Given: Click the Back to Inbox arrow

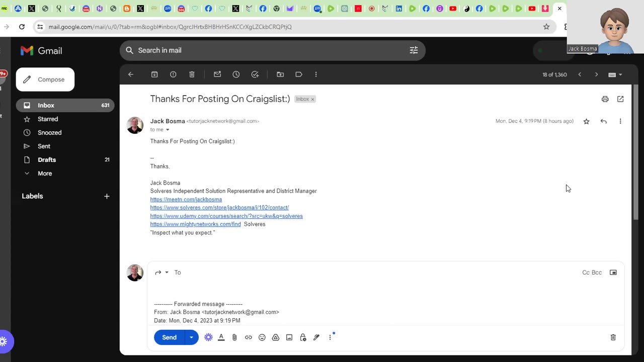Looking at the screenshot, I should click(x=131, y=74).
